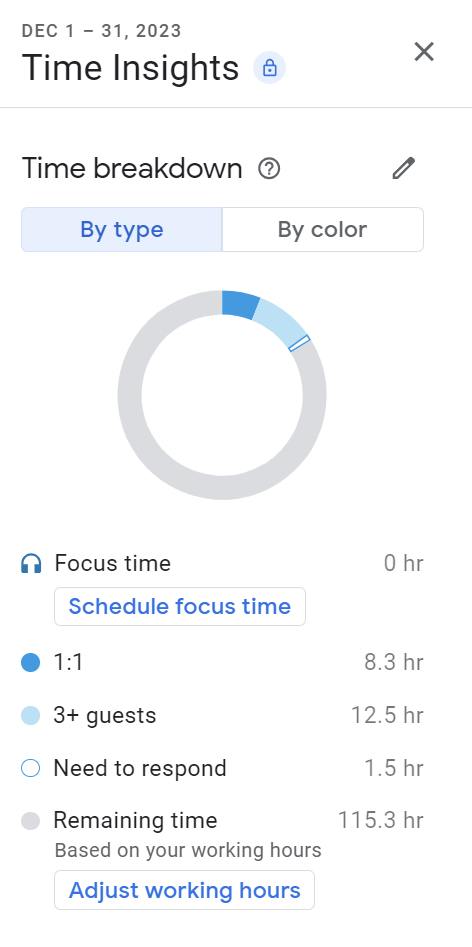The width and height of the screenshot is (472, 947).
Task: Select the By type tab
Action: click(x=122, y=230)
